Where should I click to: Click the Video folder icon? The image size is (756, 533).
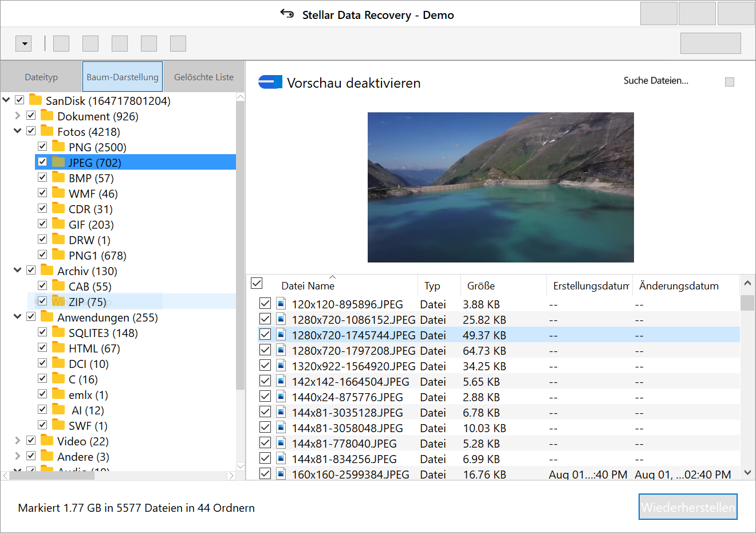point(47,440)
